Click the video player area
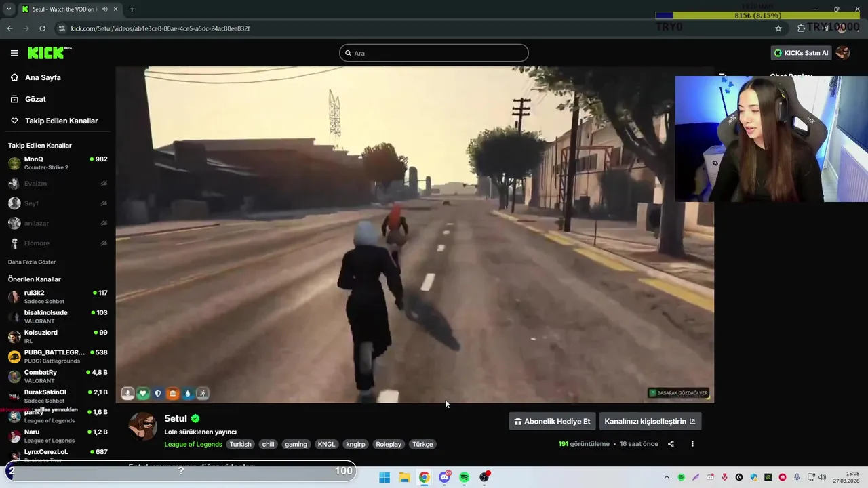The image size is (868, 488). (414, 235)
